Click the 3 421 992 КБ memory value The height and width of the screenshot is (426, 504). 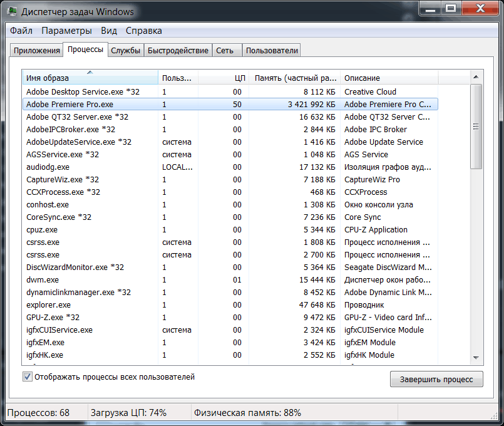pos(311,105)
